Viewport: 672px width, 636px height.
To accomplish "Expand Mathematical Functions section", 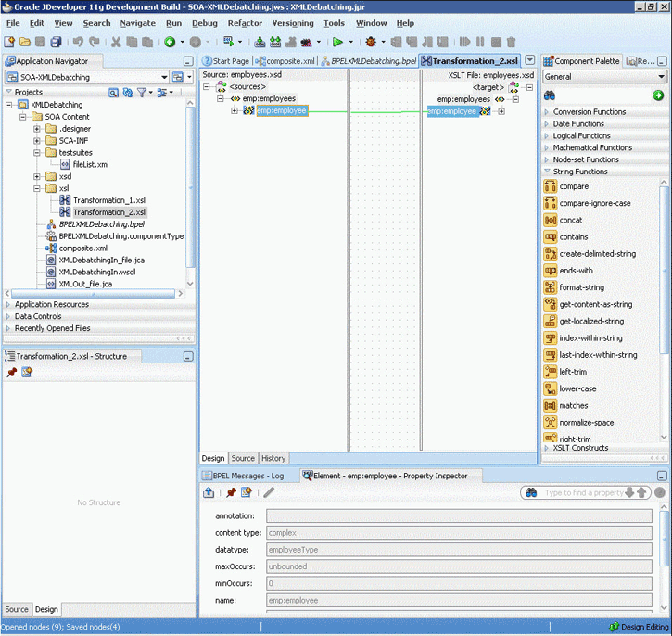I will pyautogui.click(x=546, y=147).
